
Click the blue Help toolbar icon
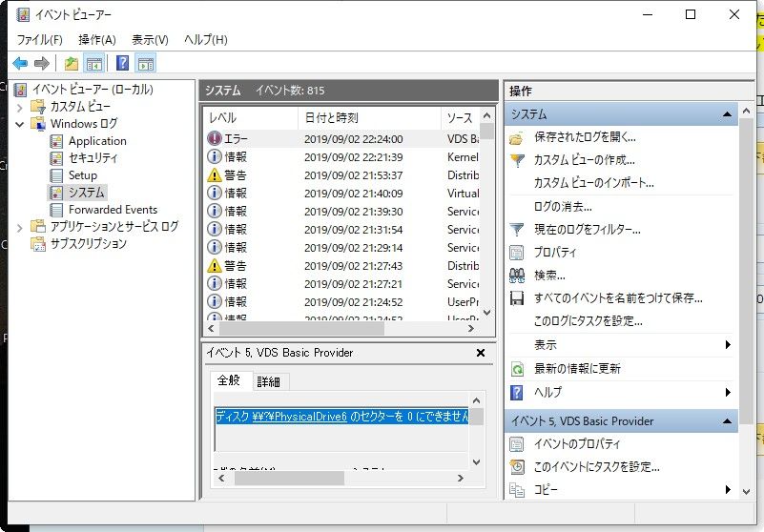[122, 63]
